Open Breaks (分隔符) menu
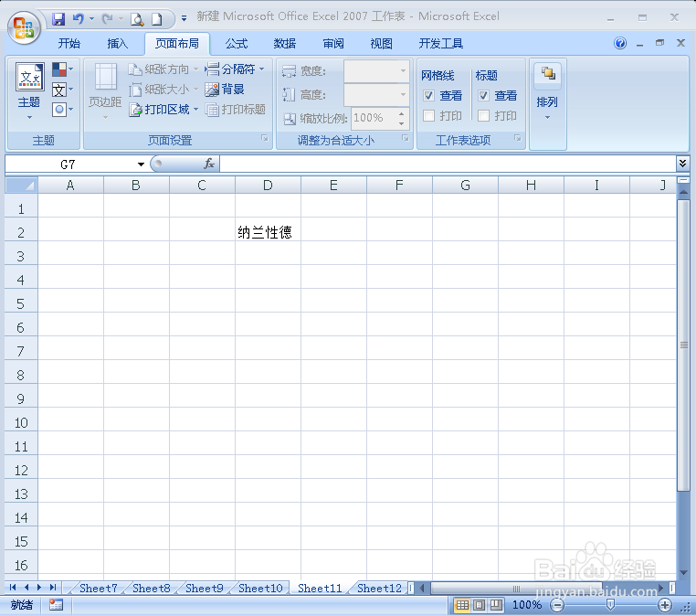Image resolution: width=696 pixels, height=616 pixels. coord(235,69)
